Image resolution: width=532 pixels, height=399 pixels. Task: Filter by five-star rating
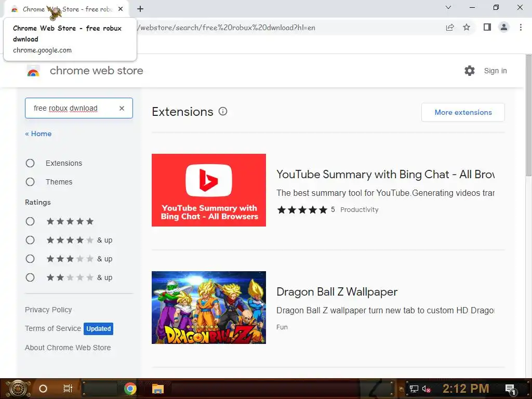coord(30,221)
